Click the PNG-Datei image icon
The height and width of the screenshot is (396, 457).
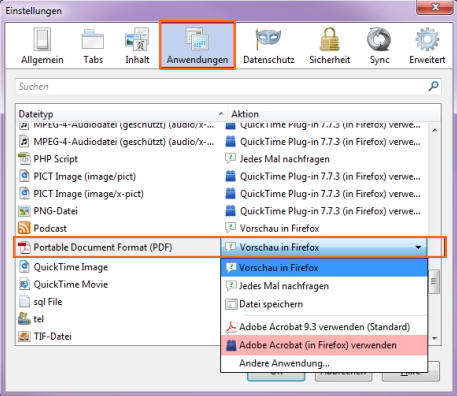click(x=24, y=211)
